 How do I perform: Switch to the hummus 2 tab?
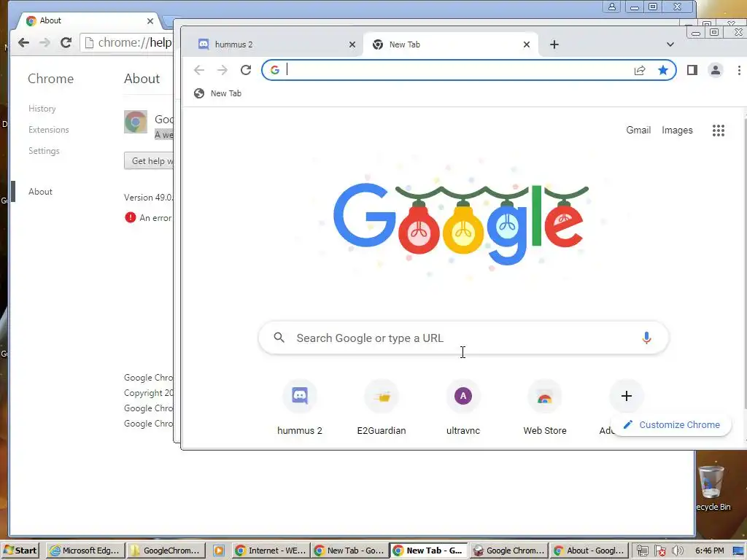click(272, 44)
